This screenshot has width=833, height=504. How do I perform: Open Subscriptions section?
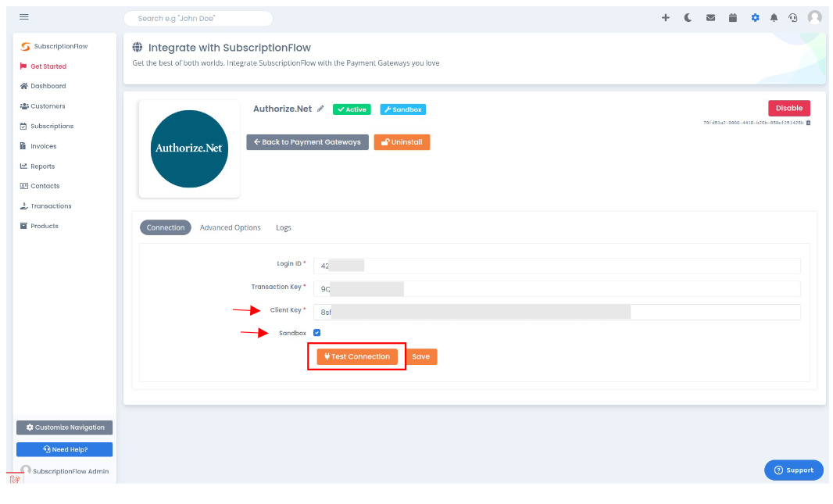coord(47,127)
